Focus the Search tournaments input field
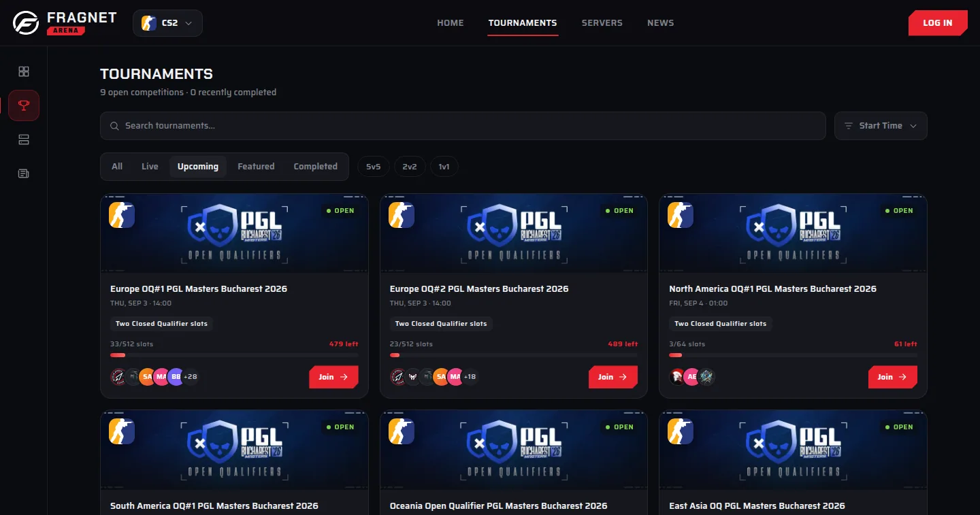Viewport: 980px width, 515px height. [x=463, y=126]
